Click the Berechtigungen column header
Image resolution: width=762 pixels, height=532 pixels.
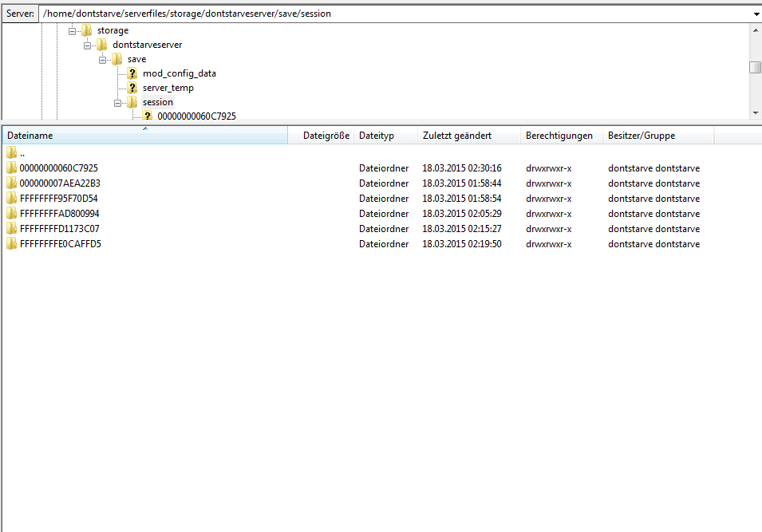559,136
